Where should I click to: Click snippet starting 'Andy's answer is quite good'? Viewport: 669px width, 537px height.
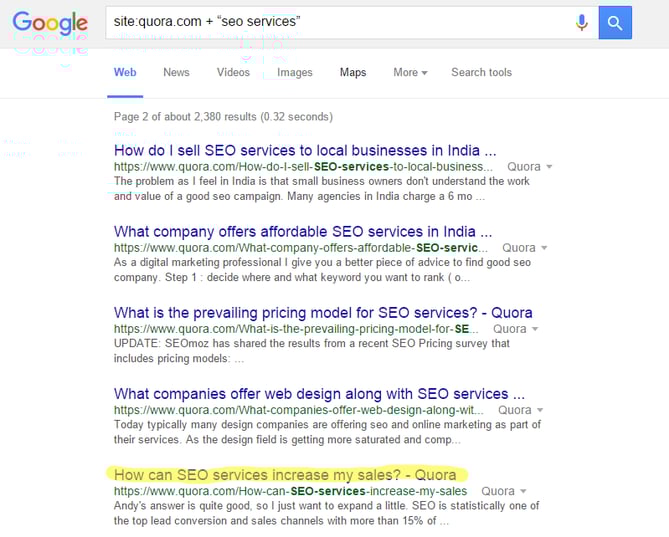tap(326, 513)
